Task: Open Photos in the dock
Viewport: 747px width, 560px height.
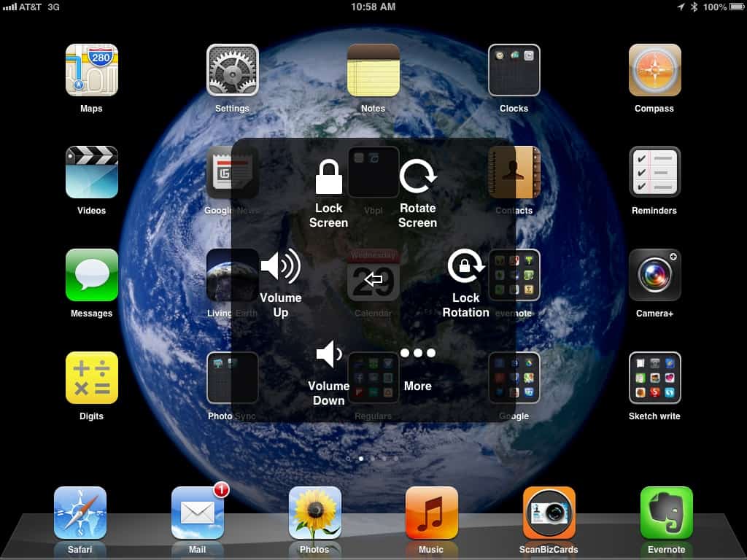Action: point(314,513)
